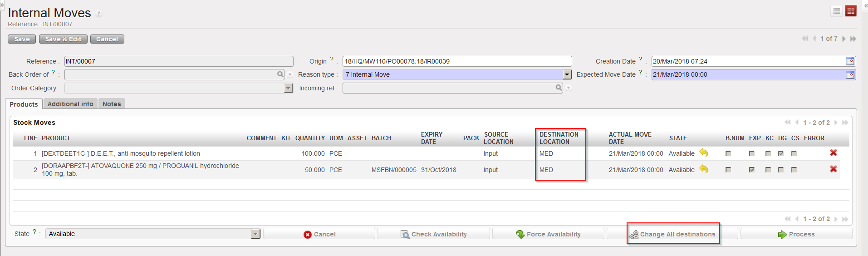Click bottom Cancel button with red icon
Screen dimensions: 868x256
(319, 234)
